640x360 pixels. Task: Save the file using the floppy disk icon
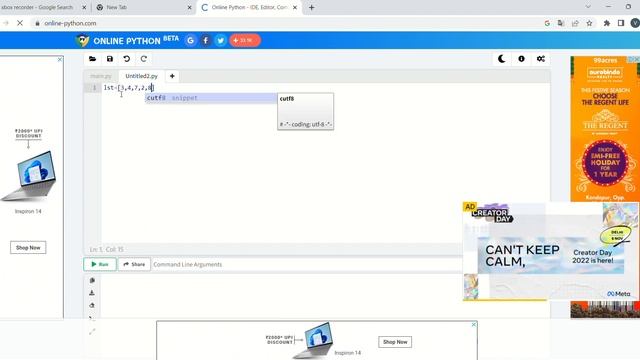110,59
